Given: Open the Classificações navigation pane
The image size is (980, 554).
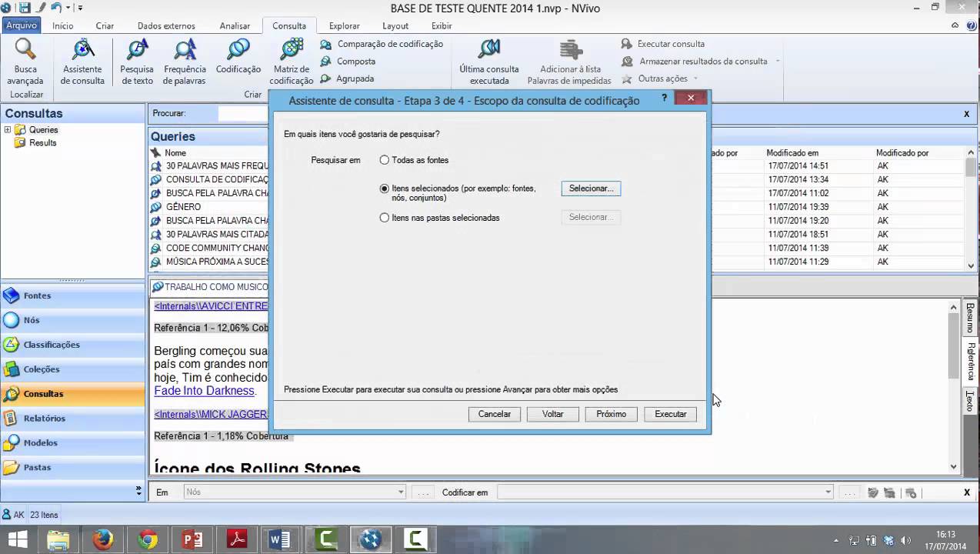Looking at the screenshot, I should [72, 345].
